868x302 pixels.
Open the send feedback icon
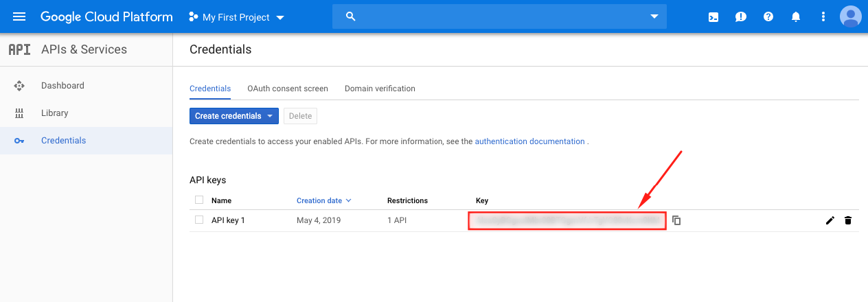point(741,16)
